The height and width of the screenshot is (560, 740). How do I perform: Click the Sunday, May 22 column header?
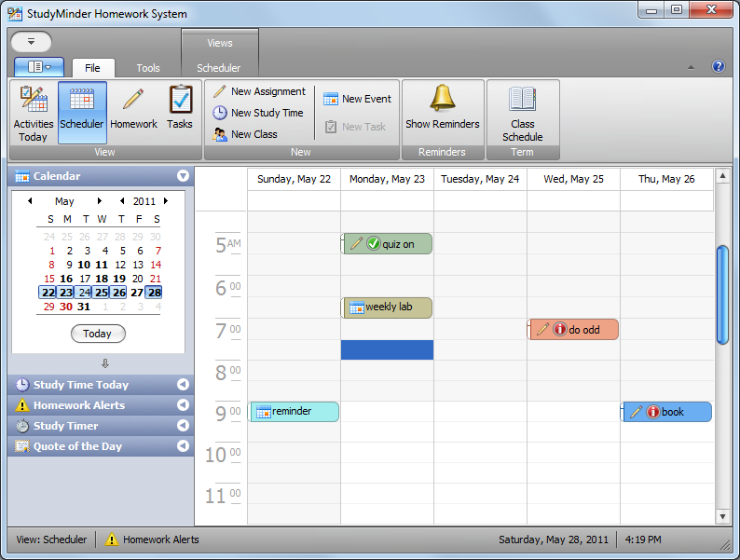click(x=294, y=179)
